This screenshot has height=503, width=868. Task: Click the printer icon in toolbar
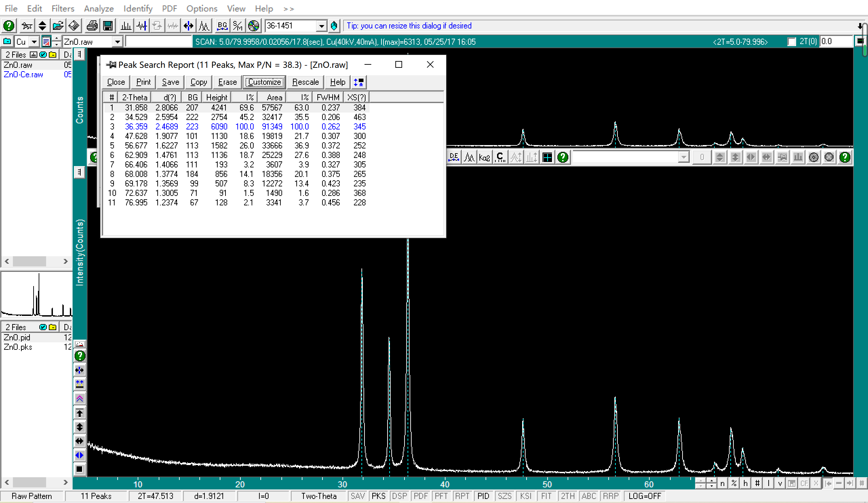(x=92, y=26)
